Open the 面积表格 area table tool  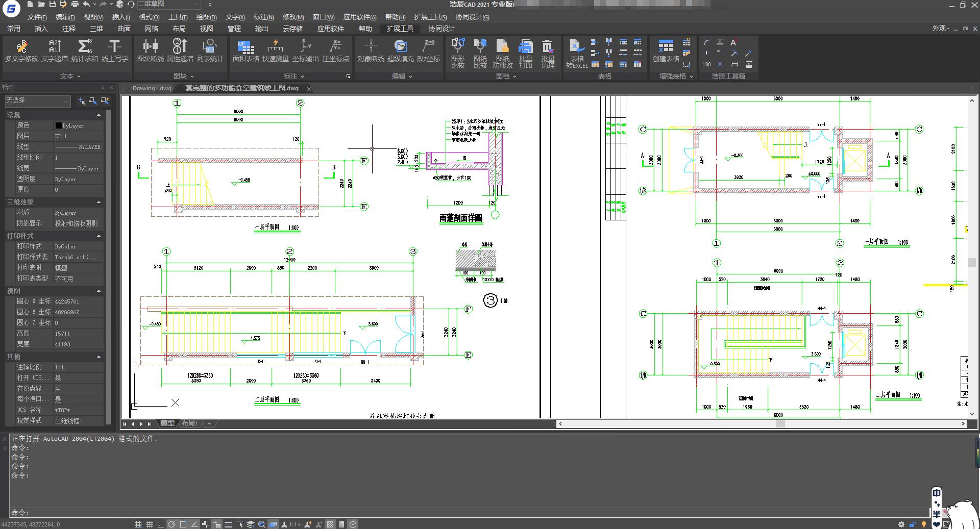tap(246, 51)
